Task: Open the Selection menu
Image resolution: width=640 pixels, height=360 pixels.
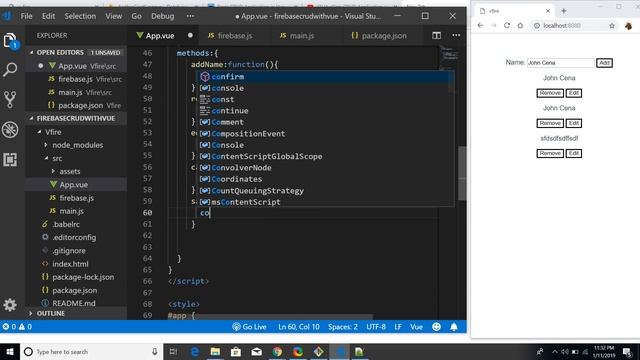Action: point(80,16)
